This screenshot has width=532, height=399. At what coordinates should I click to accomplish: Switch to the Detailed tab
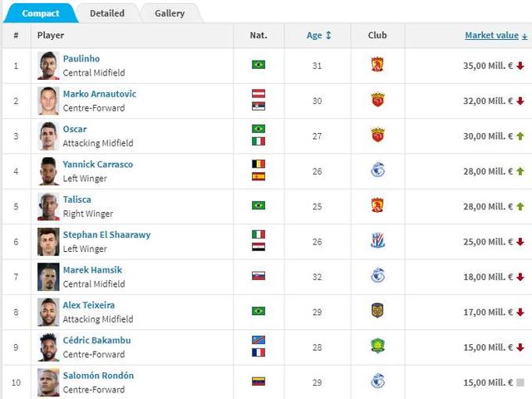click(x=107, y=13)
